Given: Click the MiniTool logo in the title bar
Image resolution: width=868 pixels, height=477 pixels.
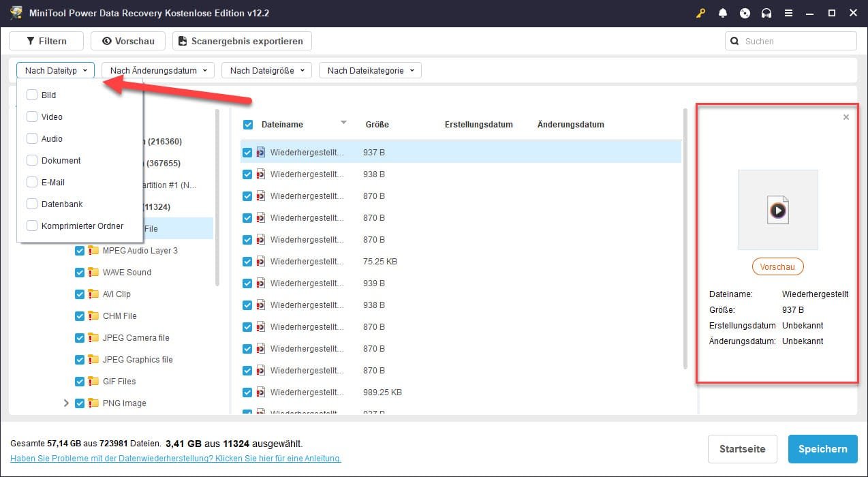Looking at the screenshot, I should point(15,12).
